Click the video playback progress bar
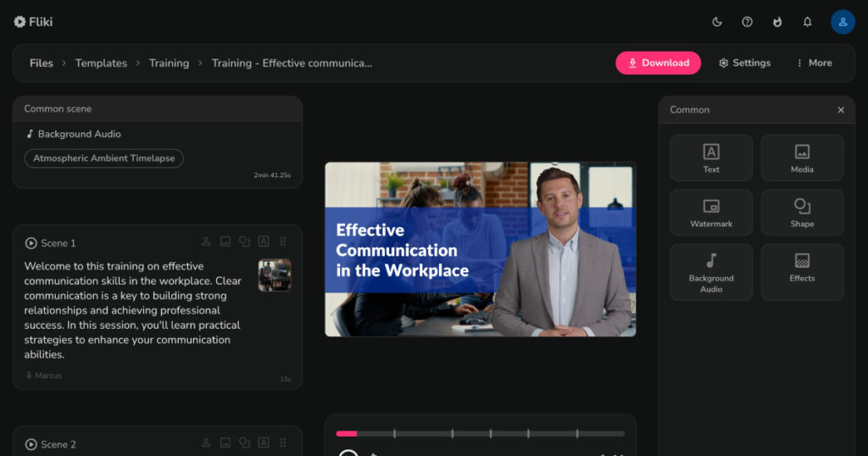This screenshot has width=868, height=456. 480,433
